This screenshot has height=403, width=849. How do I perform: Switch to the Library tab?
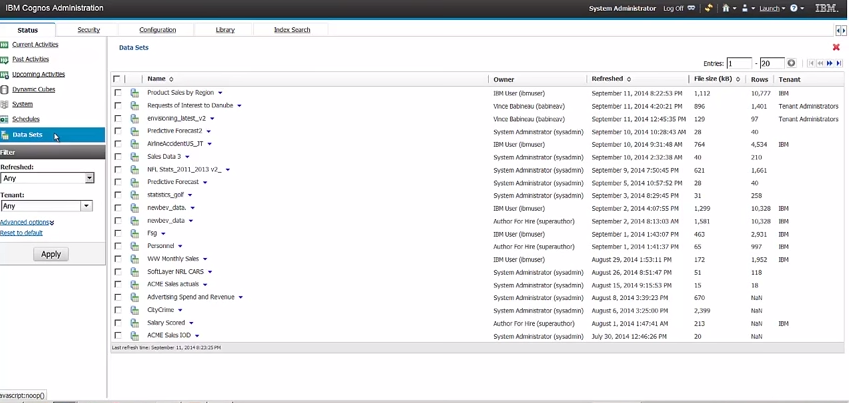point(225,30)
